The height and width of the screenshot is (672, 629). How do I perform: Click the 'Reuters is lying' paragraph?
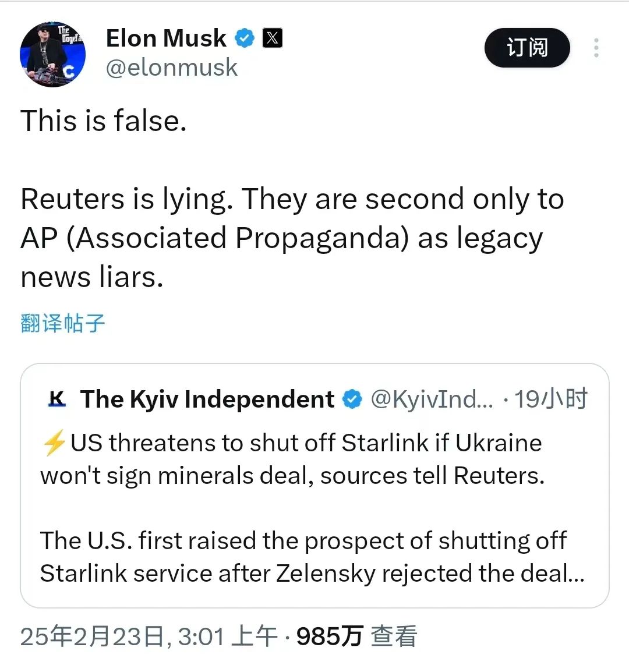coord(292,238)
